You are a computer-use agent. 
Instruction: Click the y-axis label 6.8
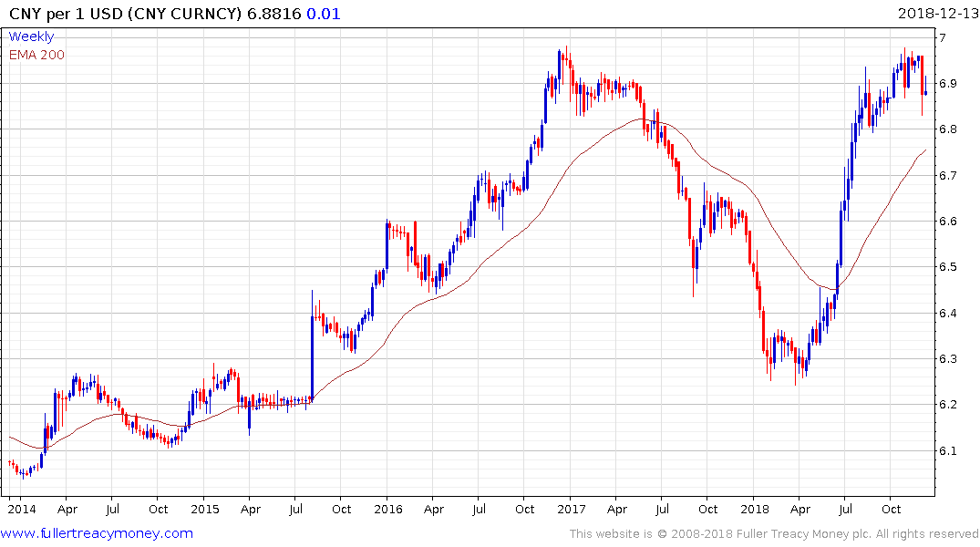click(x=948, y=129)
